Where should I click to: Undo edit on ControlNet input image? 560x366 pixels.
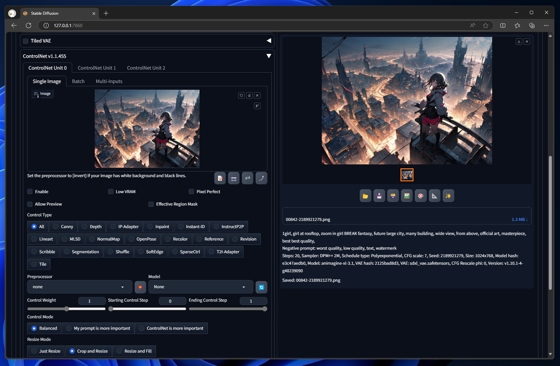tap(241, 95)
